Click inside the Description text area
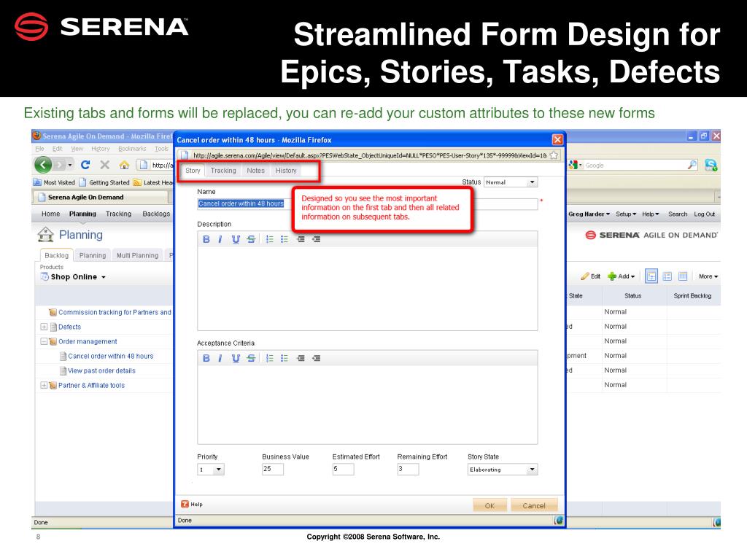The image size is (747, 560). pos(368,287)
